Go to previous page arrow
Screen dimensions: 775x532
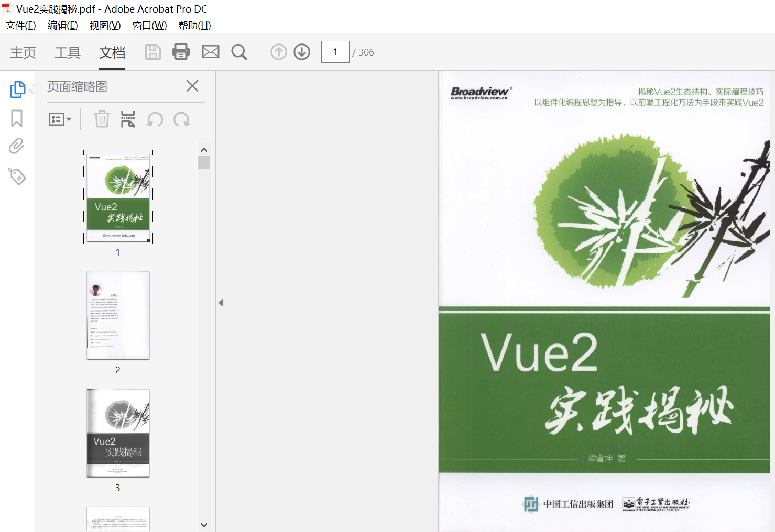(x=279, y=52)
